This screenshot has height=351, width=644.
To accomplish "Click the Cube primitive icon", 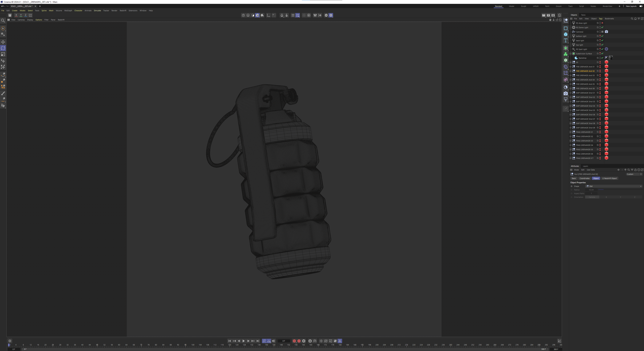I will click(x=566, y=34).
